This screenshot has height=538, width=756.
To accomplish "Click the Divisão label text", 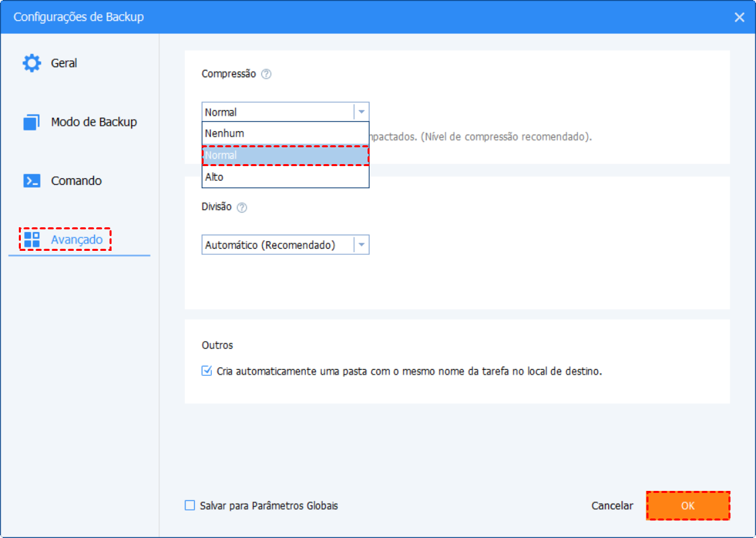I will pyautogui.click(x=216, y=206).
